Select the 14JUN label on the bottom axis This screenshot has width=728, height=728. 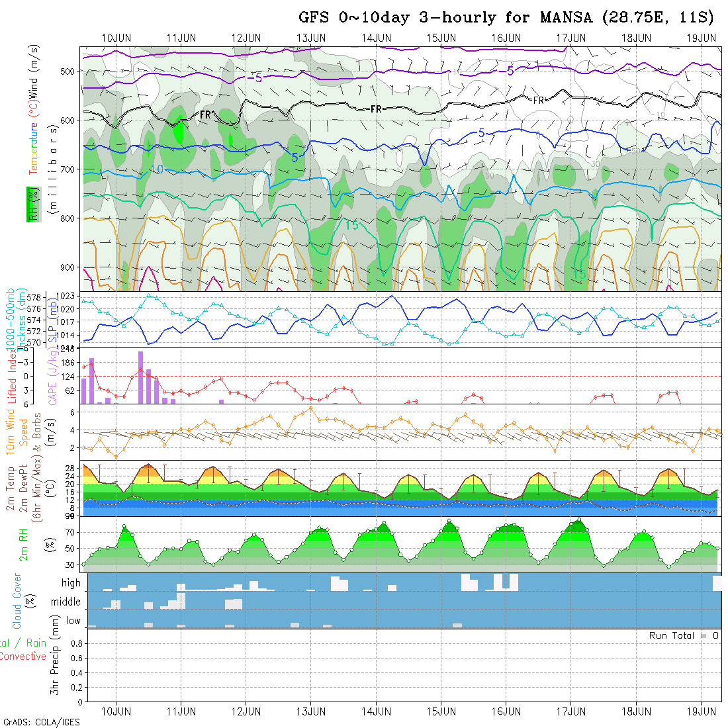click(376, 711)
